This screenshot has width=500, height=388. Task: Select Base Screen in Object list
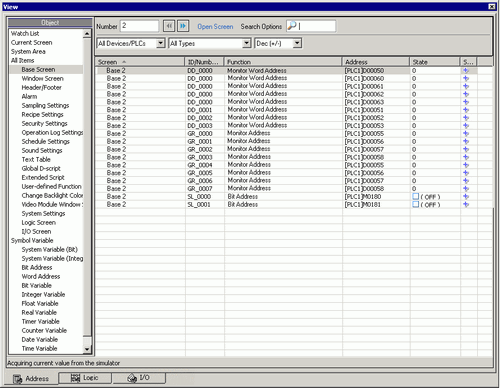pos(38,69)
